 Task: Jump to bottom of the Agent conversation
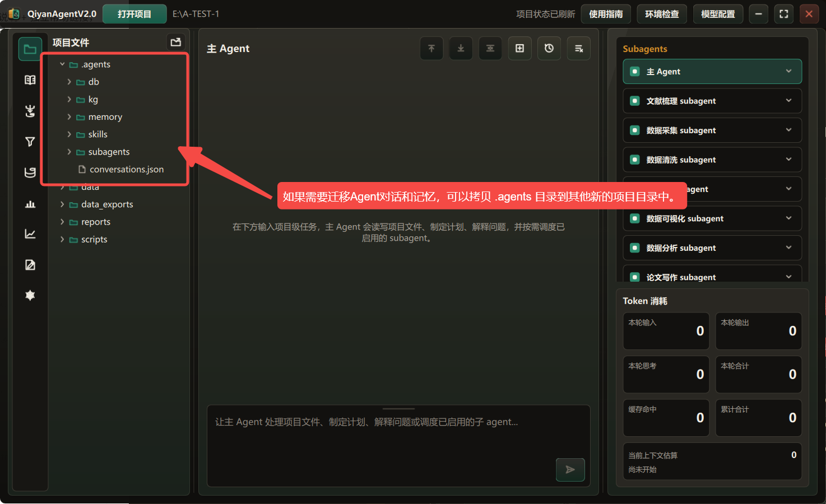pos(461,49)
